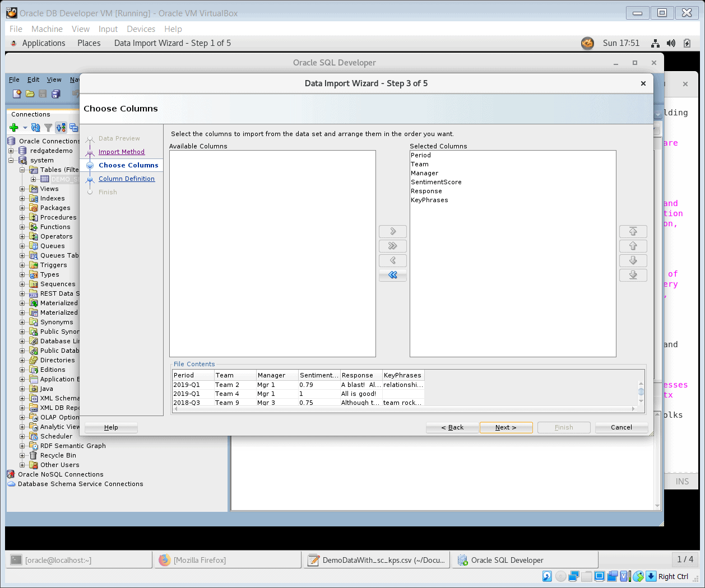Select SentimentScore in Selected Columns list
Viewport: 705px width, 588px height.
513,182
